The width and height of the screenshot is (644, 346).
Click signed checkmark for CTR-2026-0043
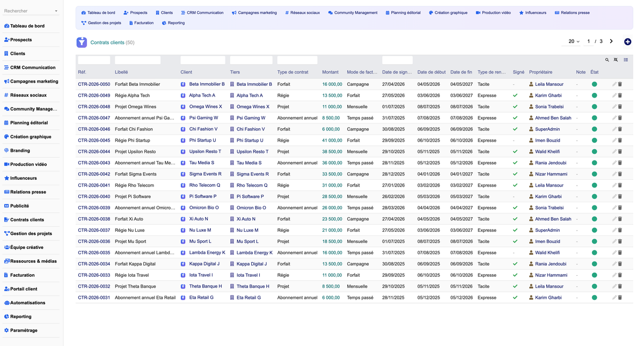click(x=515, y=163)
